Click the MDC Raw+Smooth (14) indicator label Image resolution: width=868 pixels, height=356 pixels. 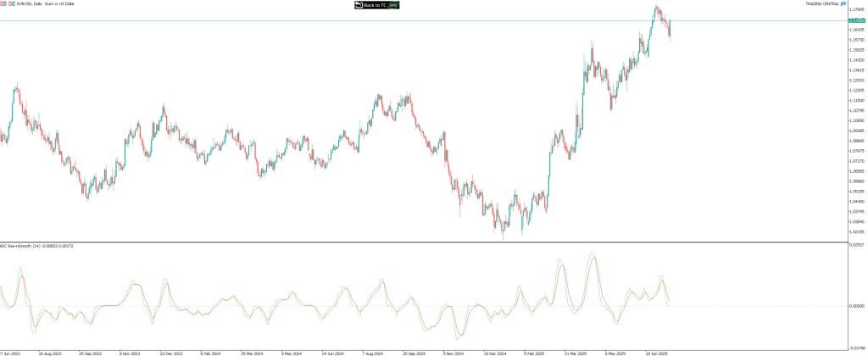36,245
